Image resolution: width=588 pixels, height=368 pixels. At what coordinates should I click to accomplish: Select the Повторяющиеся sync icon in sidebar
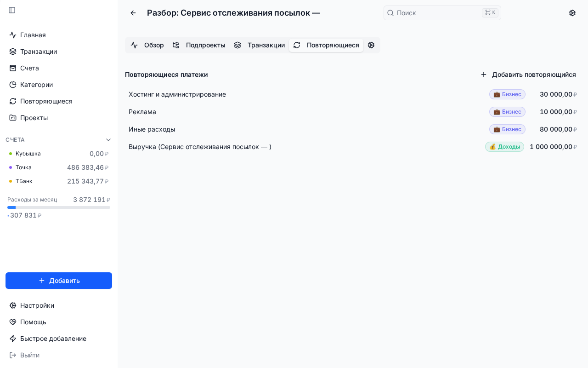pos(13,101)
